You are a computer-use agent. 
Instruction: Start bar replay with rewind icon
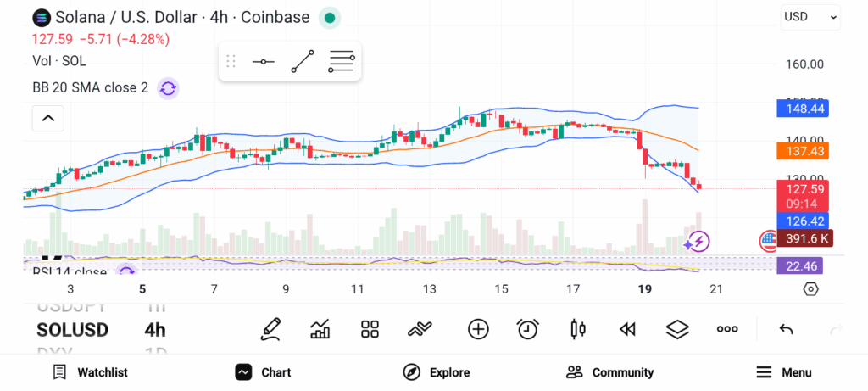tap(627, 329)
